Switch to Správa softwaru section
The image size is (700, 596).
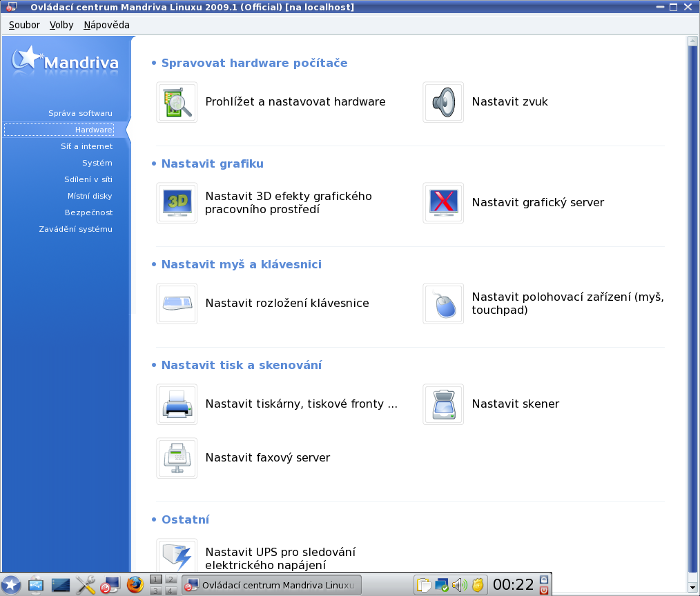pyautogui.click(x=80, y=113)
